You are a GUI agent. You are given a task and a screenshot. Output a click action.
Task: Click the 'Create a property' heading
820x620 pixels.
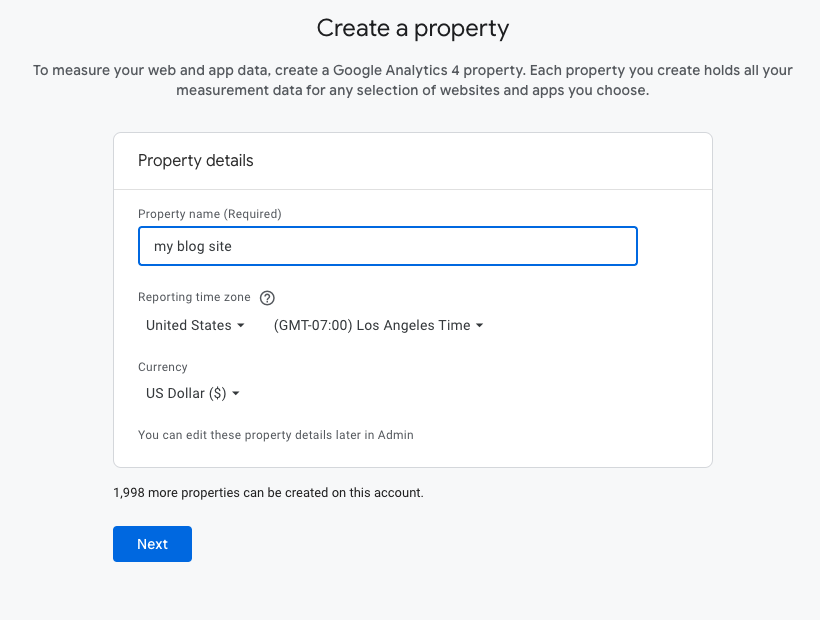point(412,28)
